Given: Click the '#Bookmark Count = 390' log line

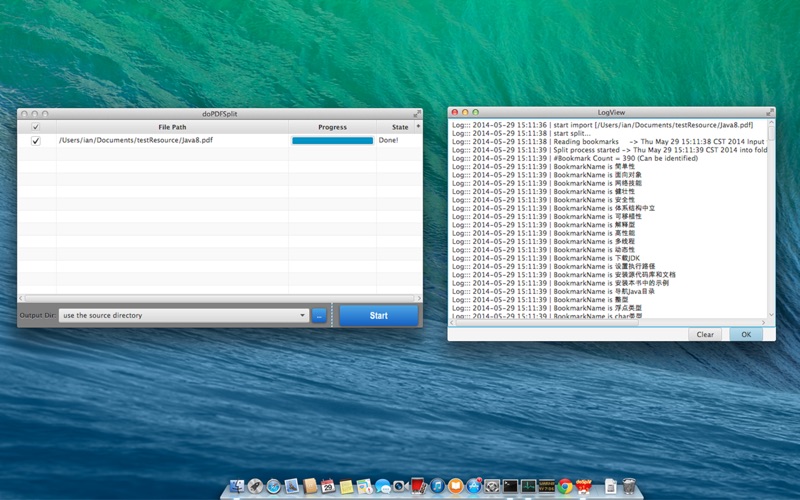Looking at the screenshot, I should pyautogui.click(x=575, y=158).
